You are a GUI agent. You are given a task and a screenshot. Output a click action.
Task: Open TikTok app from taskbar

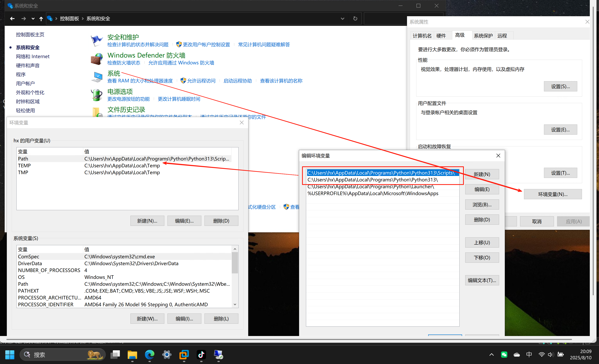(201, 355)
